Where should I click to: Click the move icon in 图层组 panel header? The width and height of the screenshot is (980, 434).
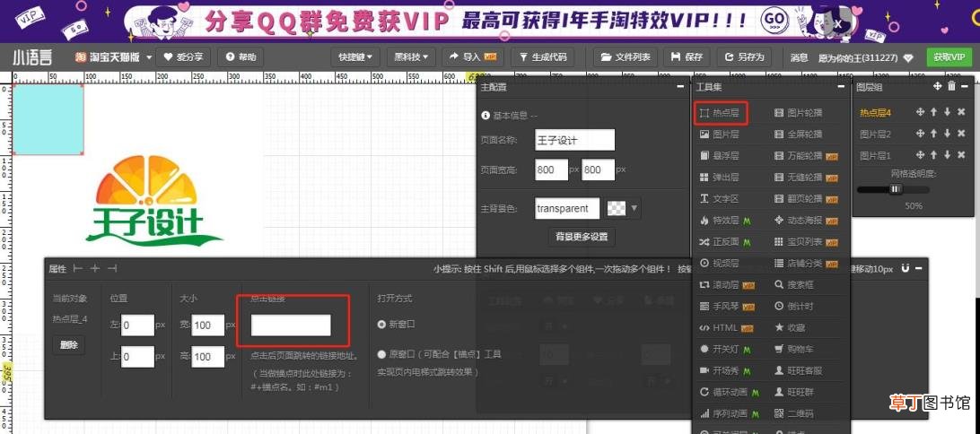pyautogui.click(x=937, y=86)
